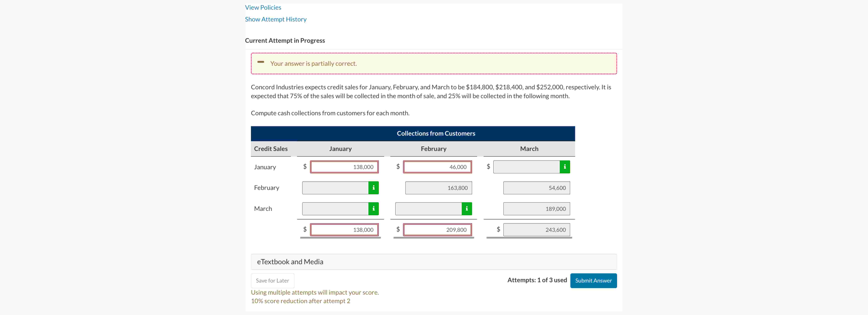The width and height of the screenshot is (868, 315).
Task: Click the info icon in February row, January column
Action: click(x=373, y=187)
